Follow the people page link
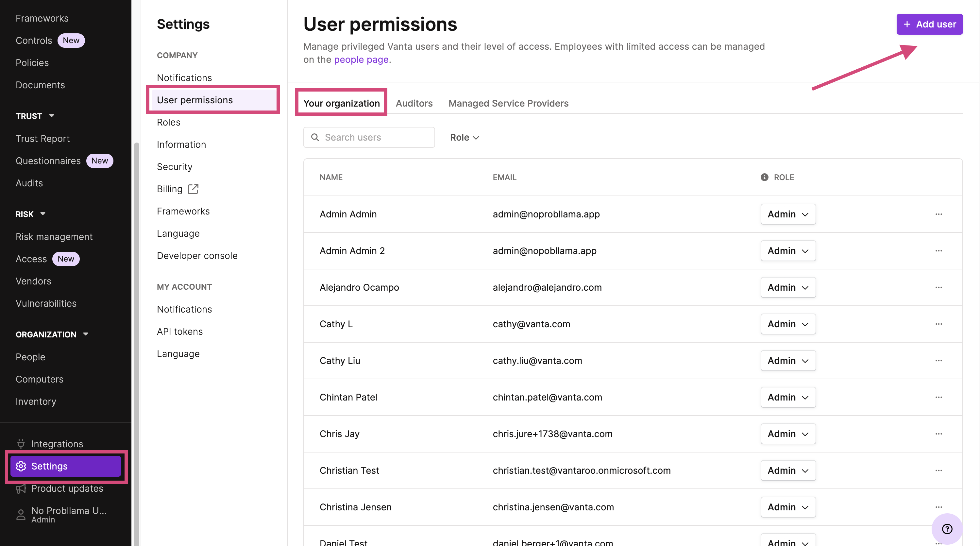 pos(361,60)
